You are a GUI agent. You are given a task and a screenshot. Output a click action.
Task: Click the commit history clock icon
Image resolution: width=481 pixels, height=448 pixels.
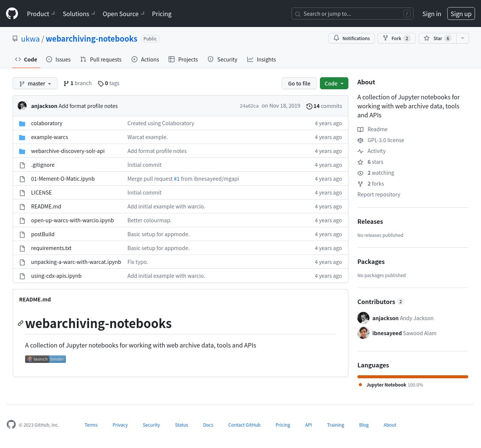(309, 106)
